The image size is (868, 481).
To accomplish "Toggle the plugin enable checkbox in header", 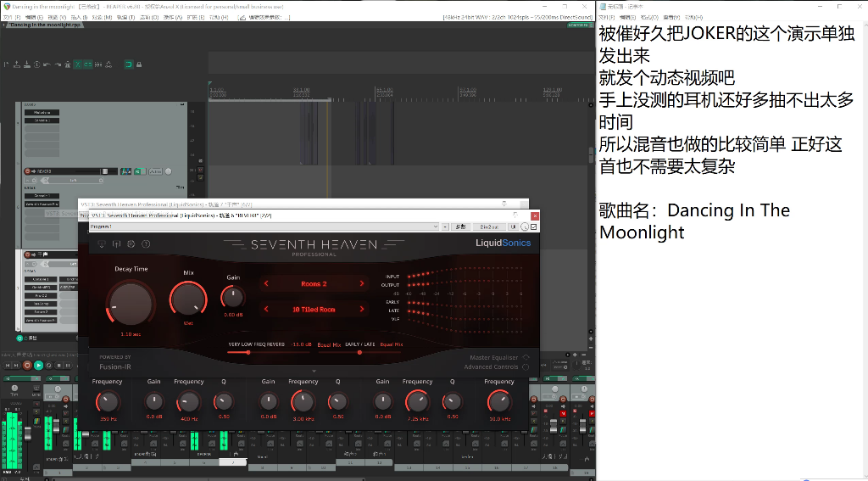I will pos(534,227).
